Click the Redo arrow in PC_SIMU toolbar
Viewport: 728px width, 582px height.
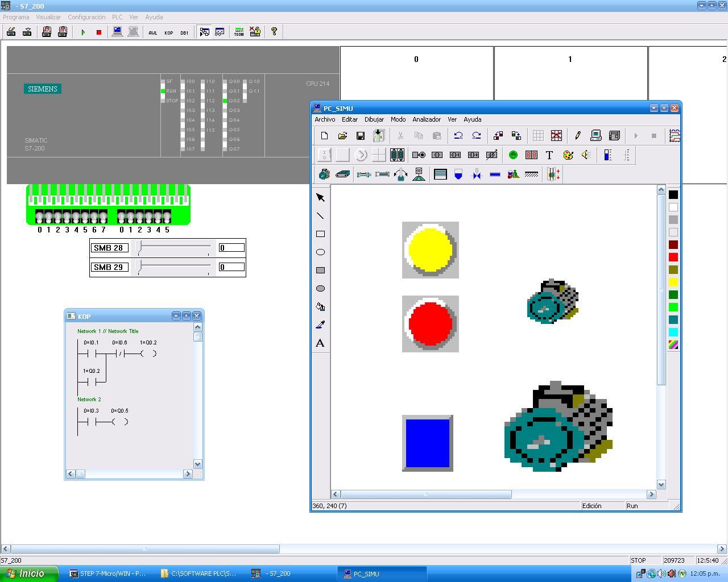click(x=477, y=136)
